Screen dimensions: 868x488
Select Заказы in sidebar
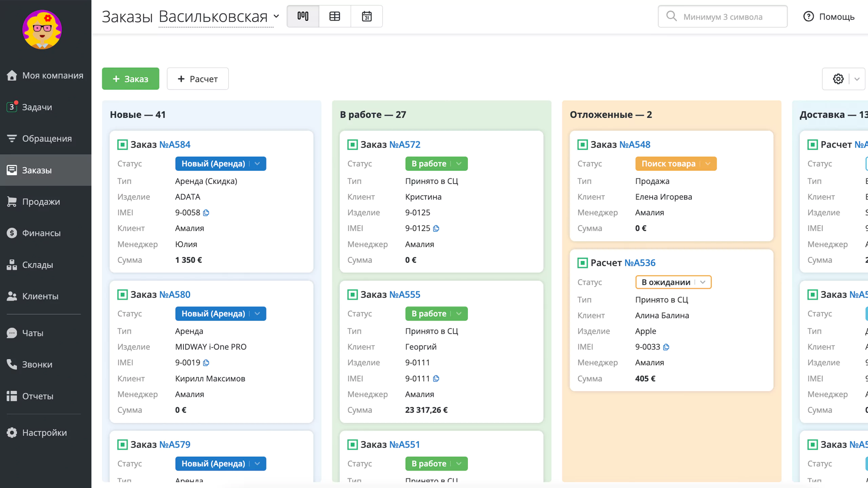coord(45,170)
